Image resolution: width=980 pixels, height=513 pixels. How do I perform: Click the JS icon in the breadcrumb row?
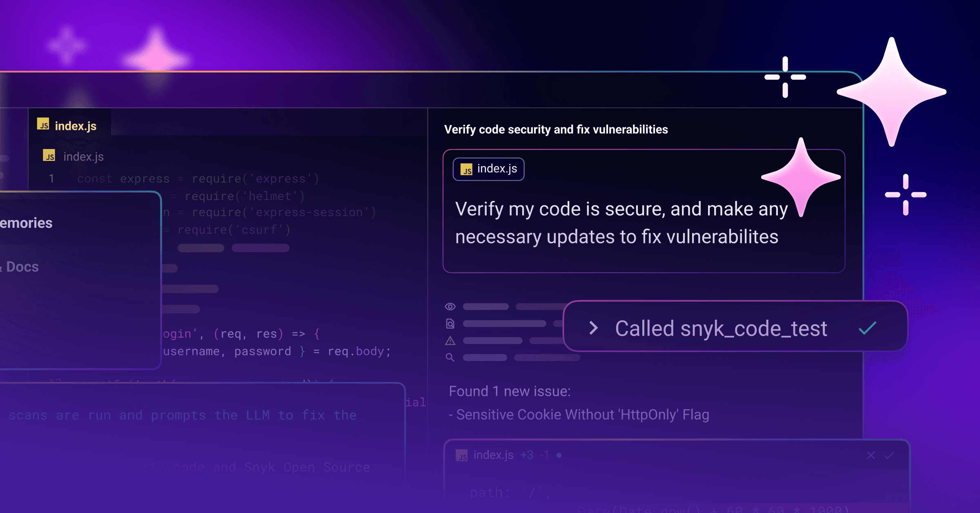pyautogui.click(x=49, y=156)
